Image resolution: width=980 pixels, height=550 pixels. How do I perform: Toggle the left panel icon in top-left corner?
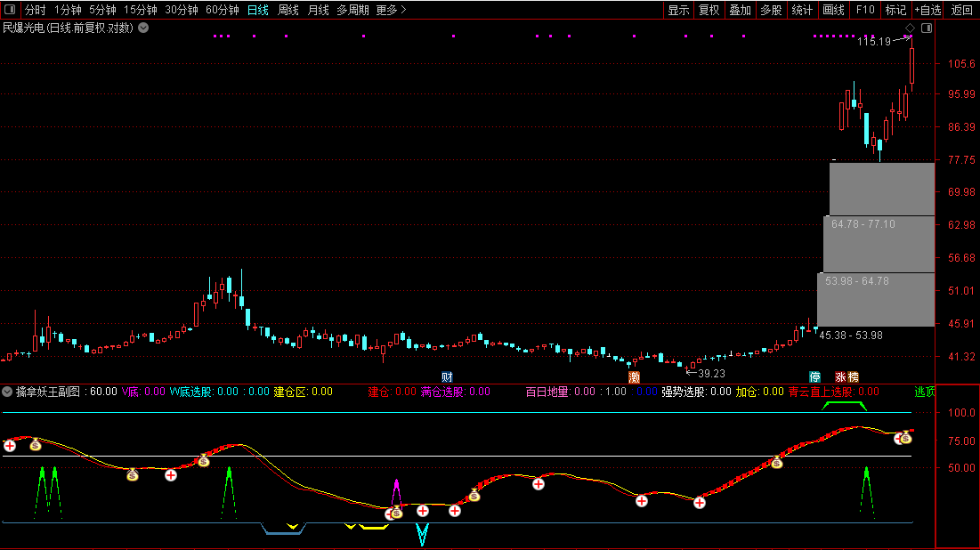[x=10, y=10]
